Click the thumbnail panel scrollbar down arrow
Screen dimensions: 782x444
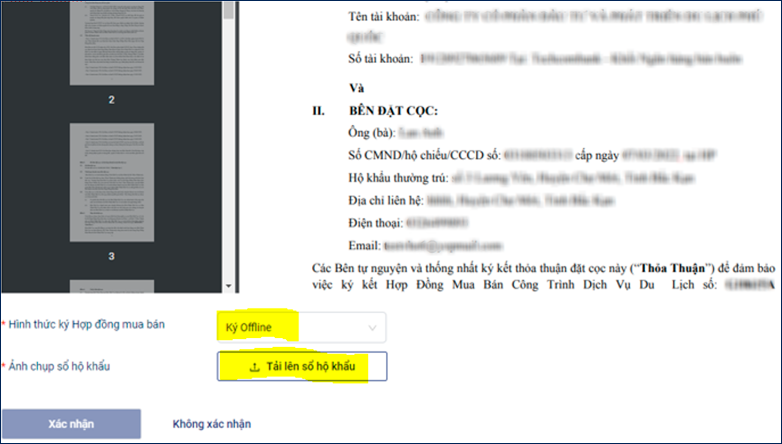[228, 286]
